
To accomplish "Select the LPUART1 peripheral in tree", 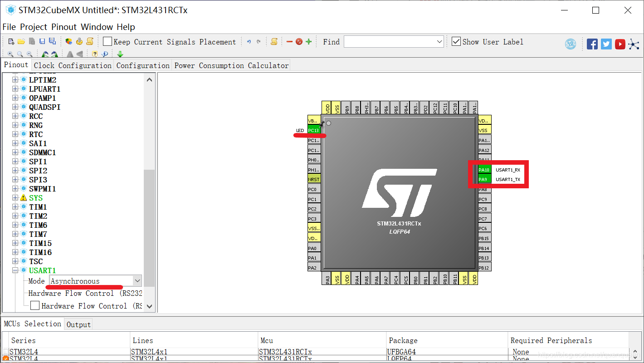I will pyautogui.click(x=44, y=89).
